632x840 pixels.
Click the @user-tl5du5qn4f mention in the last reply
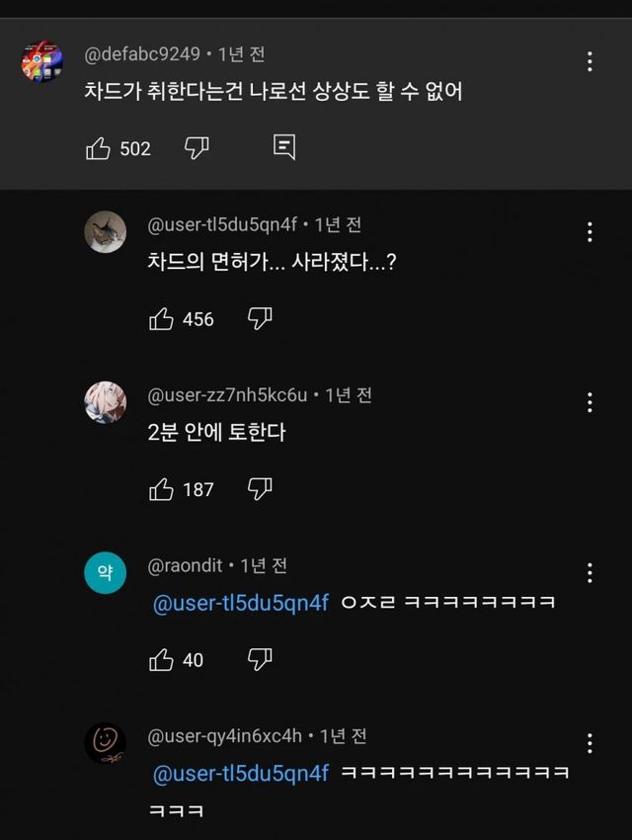coord(240,774)
